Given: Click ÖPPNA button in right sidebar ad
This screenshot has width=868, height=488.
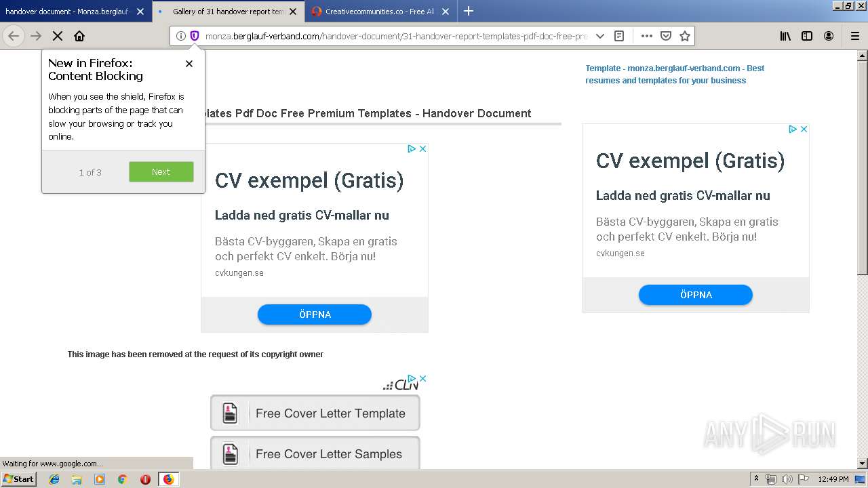Looking at the screenshot, I should coord(696,295).
